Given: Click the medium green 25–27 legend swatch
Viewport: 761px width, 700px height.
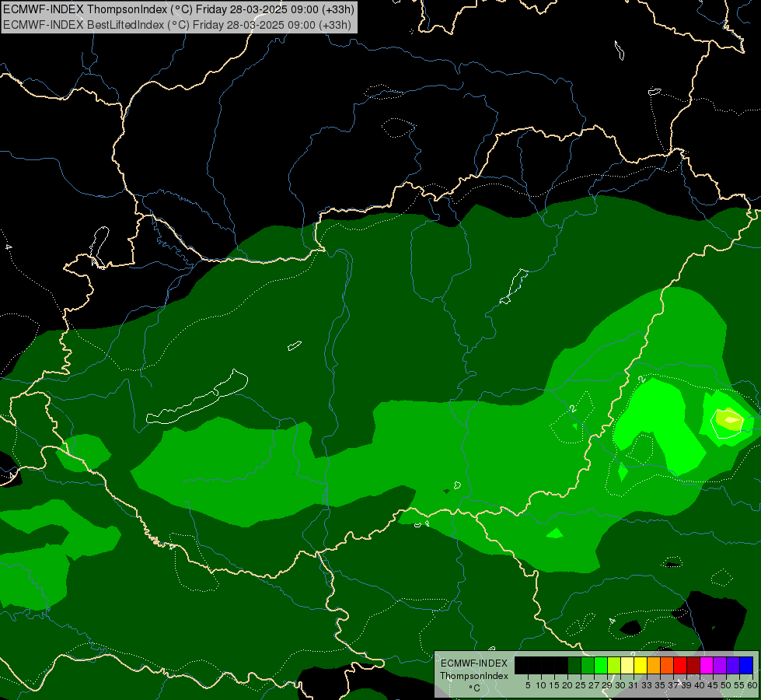Looking at the screenshot, I should pyautogui.click(x=588, y=665).
